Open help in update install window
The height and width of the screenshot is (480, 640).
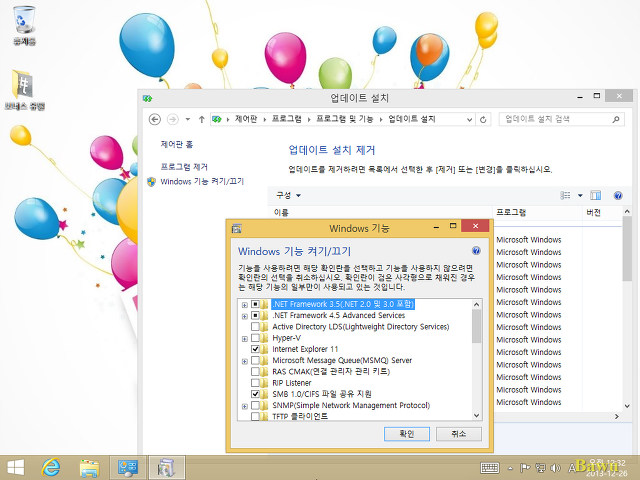618,196
